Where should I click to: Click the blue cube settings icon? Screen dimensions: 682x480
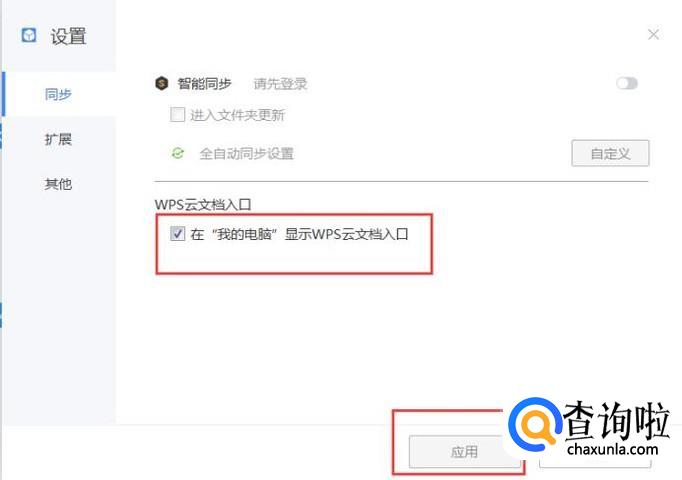[x=29, y=35]
